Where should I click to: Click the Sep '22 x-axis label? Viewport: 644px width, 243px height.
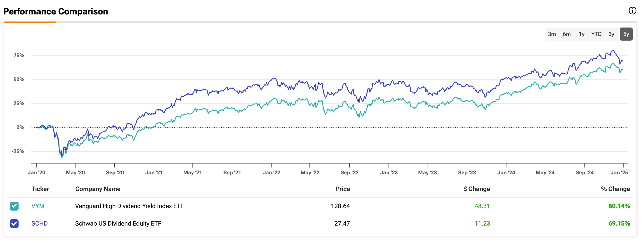click(x=350, y=173)
